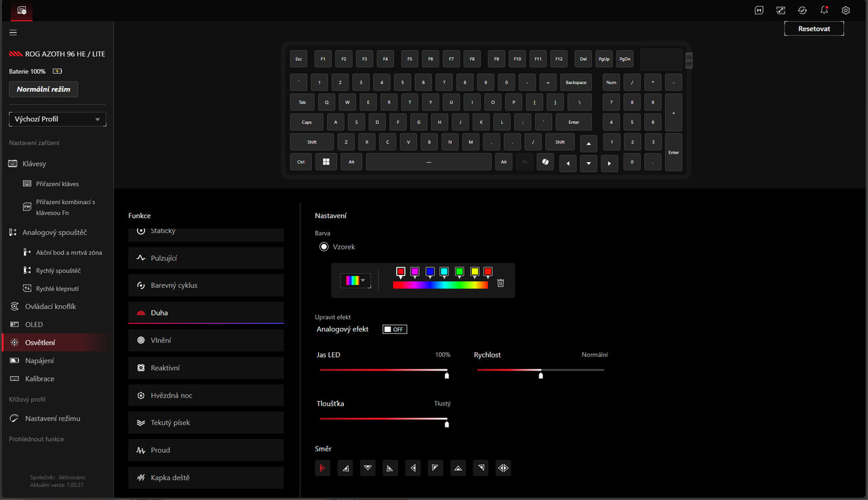Delete selected gradient color with trash icon

point(500,283)
